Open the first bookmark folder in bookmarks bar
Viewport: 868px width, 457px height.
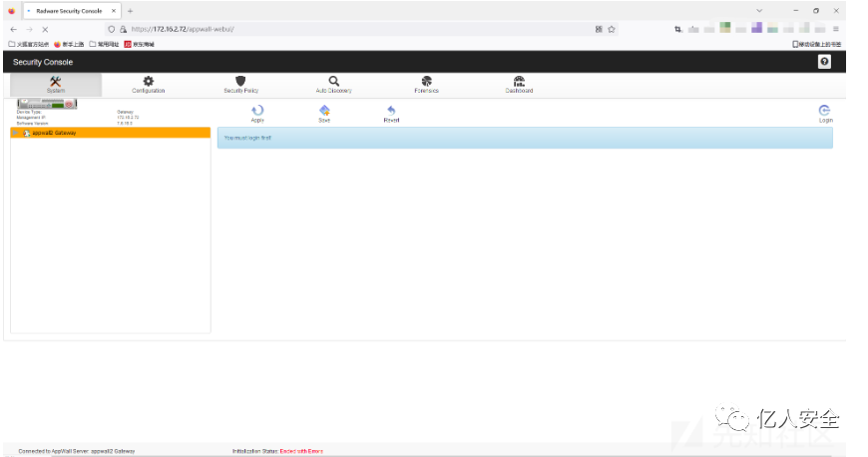tap(29, 44)
